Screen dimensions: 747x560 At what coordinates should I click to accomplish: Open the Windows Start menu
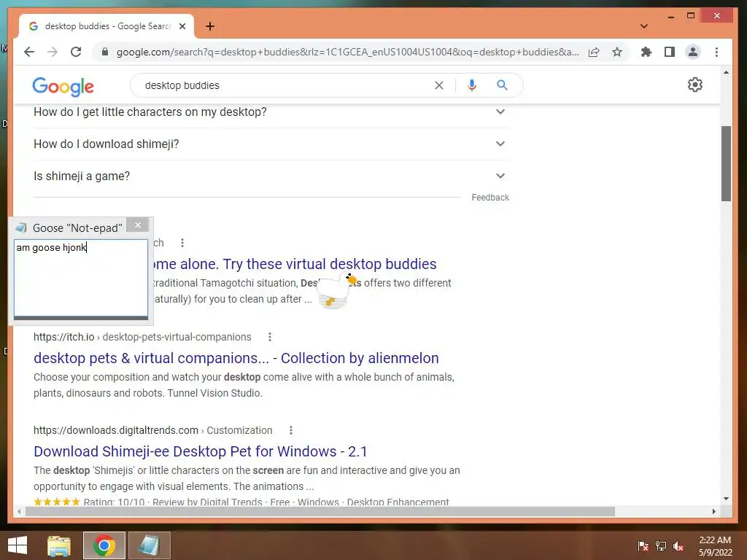tap(18, 545)
